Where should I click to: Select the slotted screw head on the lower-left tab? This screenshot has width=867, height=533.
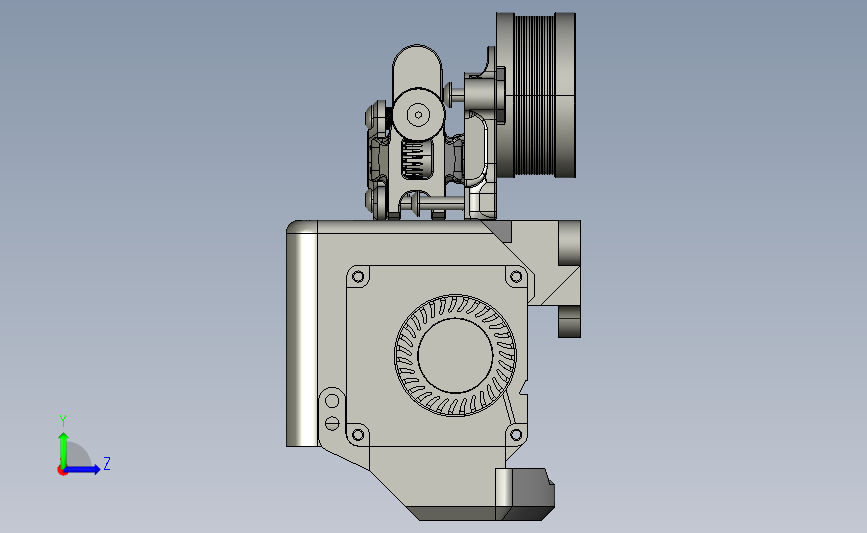click(332, 424)
